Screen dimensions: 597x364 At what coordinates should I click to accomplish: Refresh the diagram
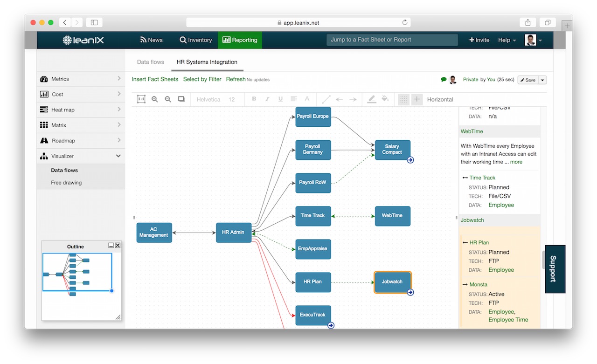[236, 79]
